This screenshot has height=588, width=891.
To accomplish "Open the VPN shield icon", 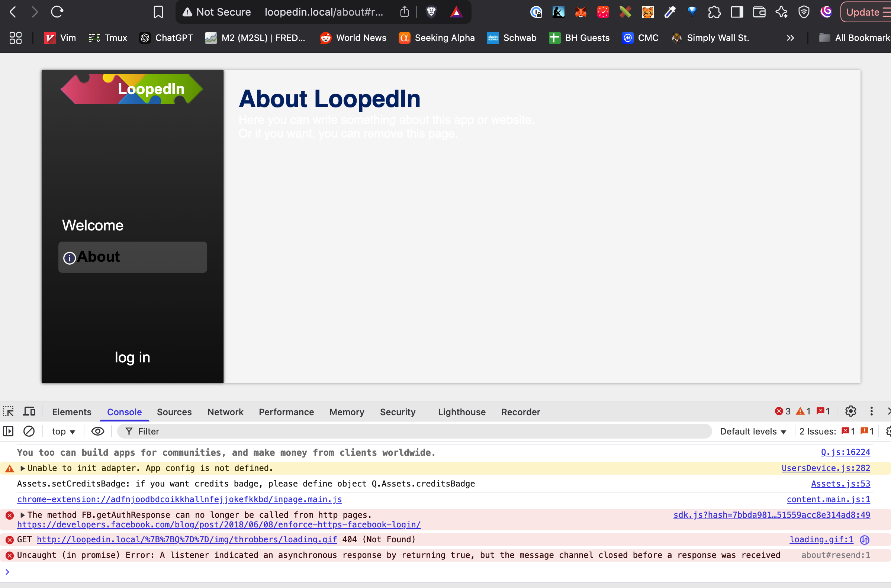I will click(x=804, y=12).
